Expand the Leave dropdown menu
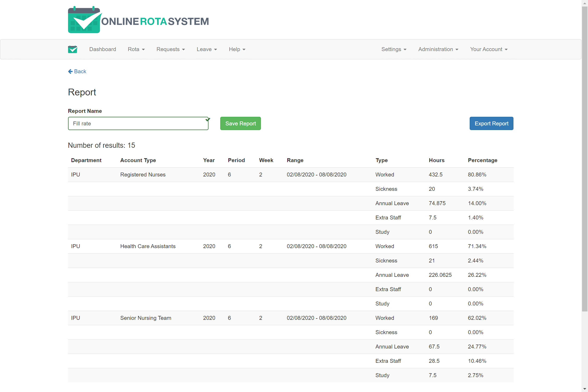Screen dimensions: 588x392 pyautogui.click(x=207, y=49)
